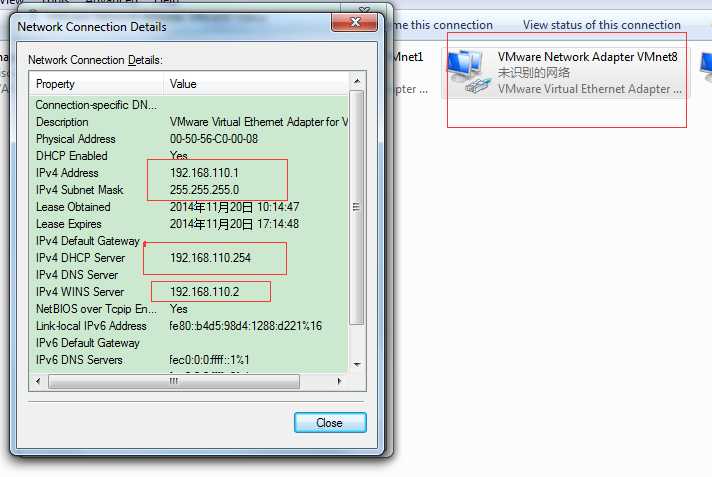Select the IPv4 Default Gateway row
Image resolution: width=712 pixels, height=477 pixels.
pyautogui.click(x=188, y=241)
